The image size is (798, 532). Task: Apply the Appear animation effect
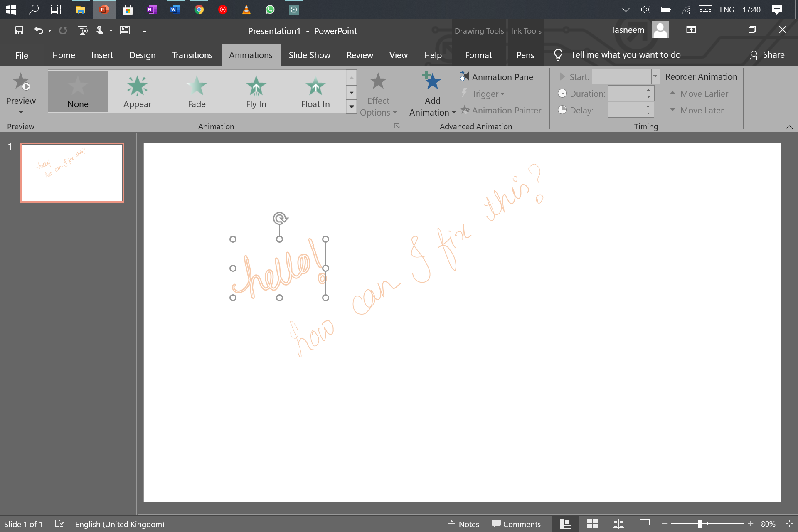(137, 91)
